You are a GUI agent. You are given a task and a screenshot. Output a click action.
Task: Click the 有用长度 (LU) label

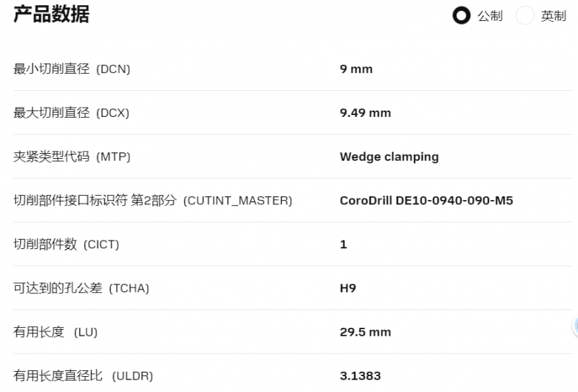(x=56, y=332)
